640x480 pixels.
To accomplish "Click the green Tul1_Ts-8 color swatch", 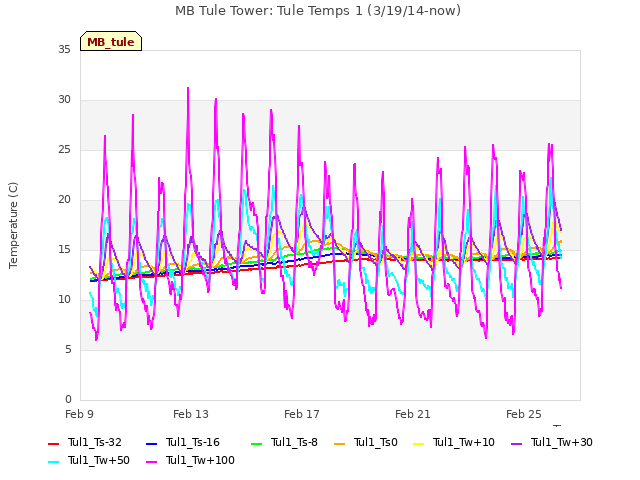I will (x=256, y=444).
